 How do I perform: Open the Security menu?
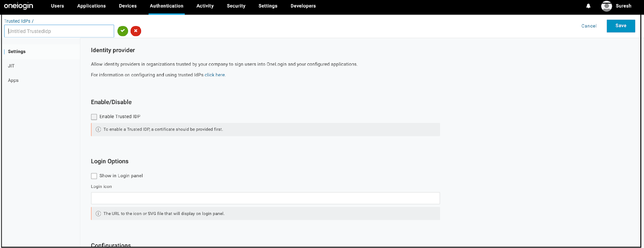click(236, 6)
